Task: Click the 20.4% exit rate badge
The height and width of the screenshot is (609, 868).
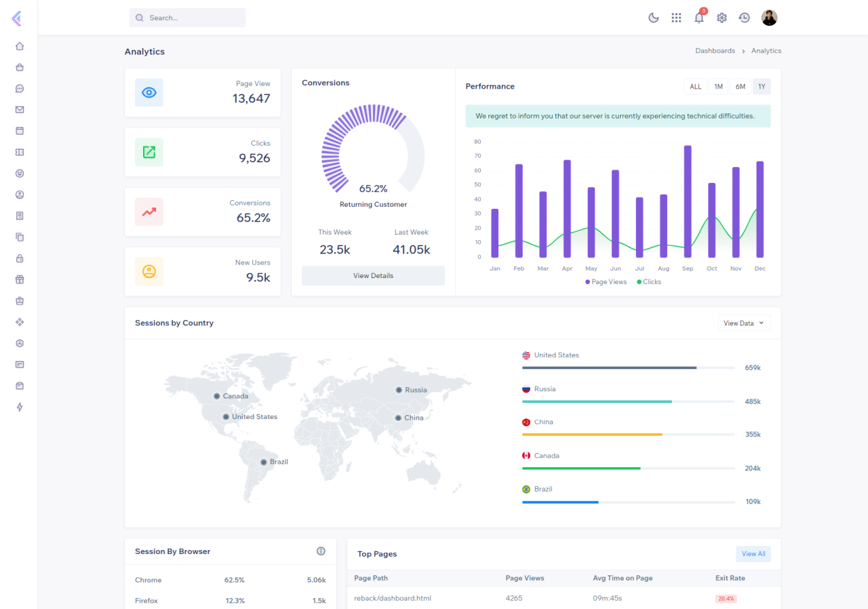Action: point(726,599)
